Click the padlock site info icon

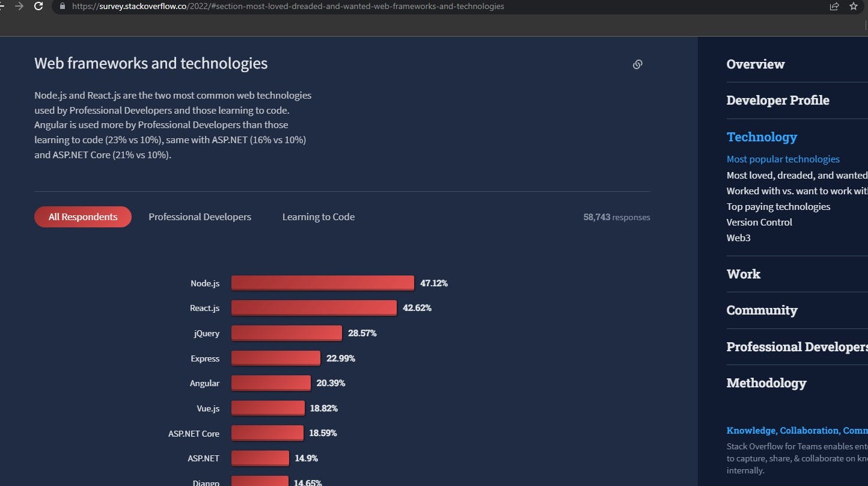(x=63, y=6)
